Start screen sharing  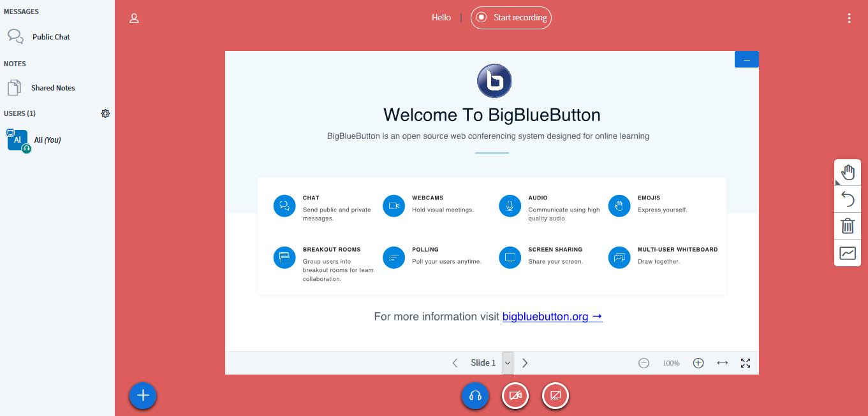555,395
